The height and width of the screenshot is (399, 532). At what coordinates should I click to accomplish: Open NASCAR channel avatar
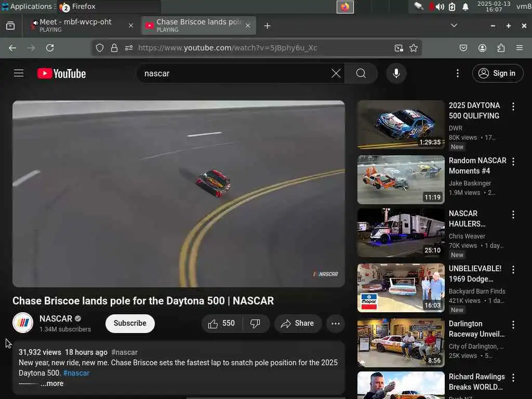pyautogui.click(x=23, y=323)
